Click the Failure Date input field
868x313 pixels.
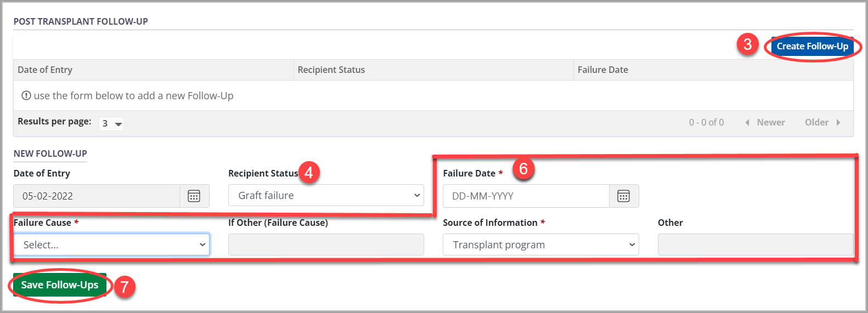pyautogui.click(x=526, y=196)
